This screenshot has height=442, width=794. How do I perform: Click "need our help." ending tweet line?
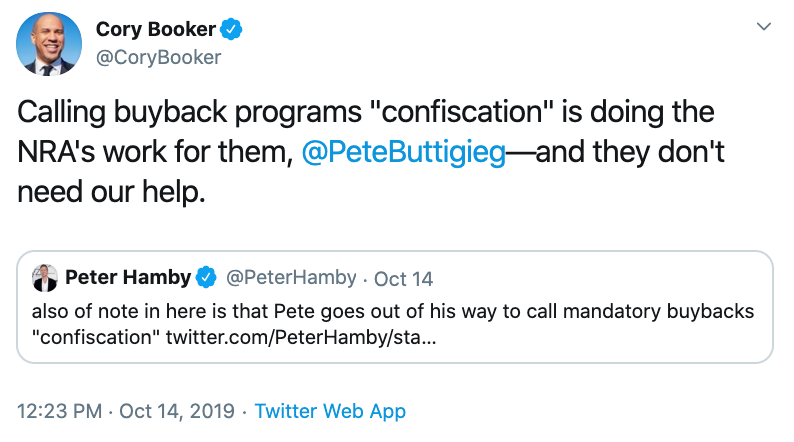coord(112,194)
